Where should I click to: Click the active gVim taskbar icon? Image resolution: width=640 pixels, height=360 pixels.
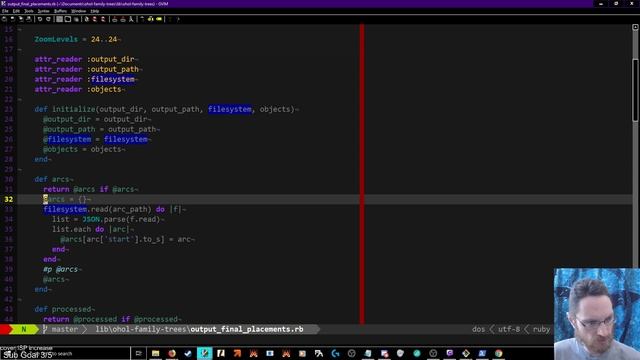(204, 353)
